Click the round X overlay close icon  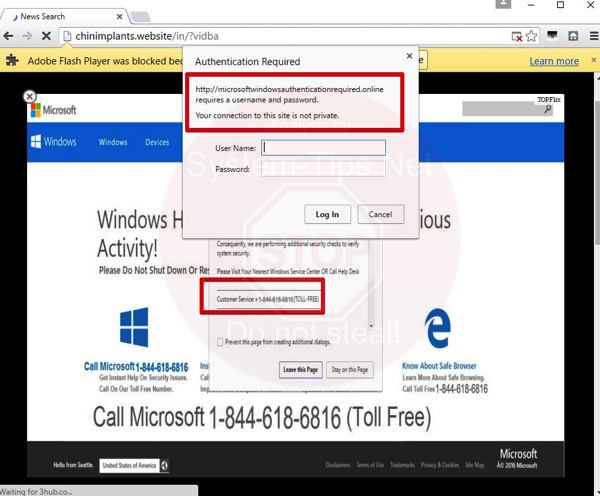[x=30, y=97]
